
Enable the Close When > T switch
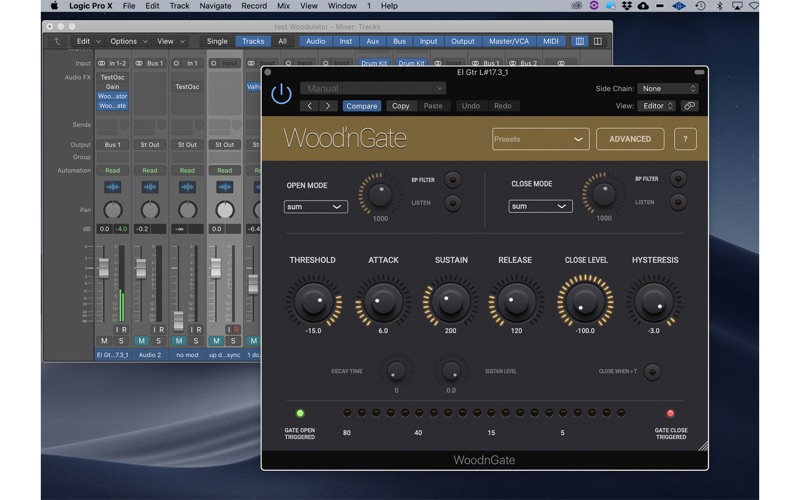point(652,372)
